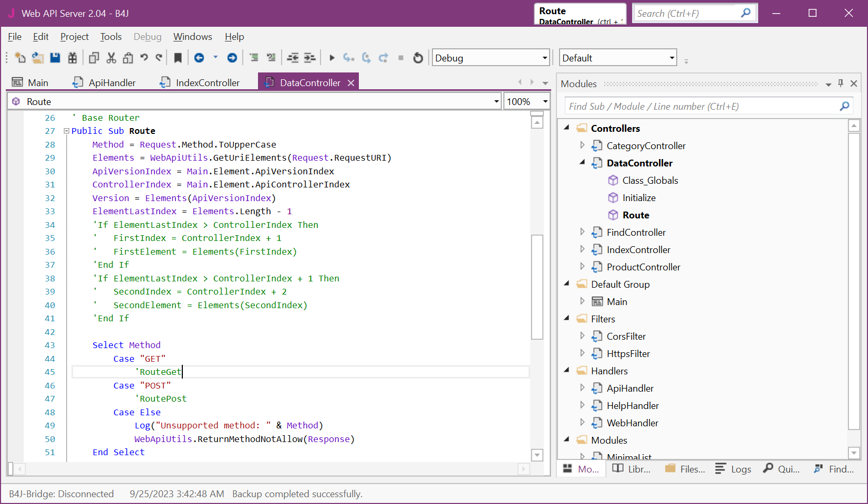Image resolution: width=868 pixels, height=504 pixels.
Task: Click the Undo arrow icon
Action: 144,58
